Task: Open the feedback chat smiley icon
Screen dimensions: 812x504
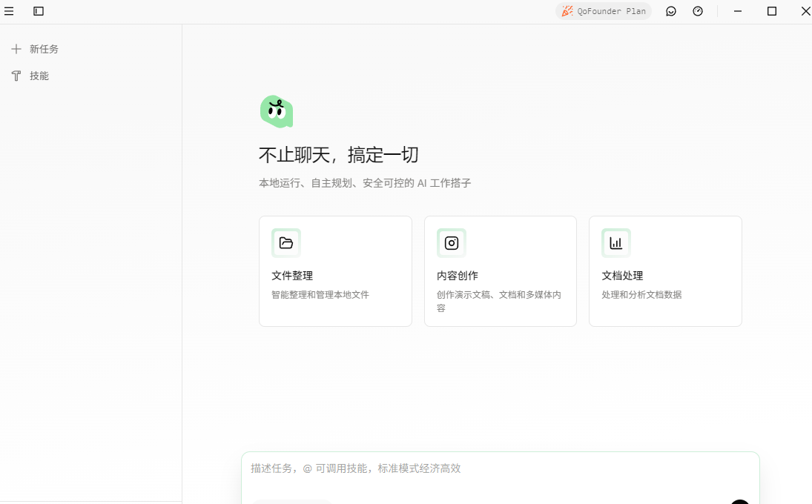Action: tap(671, 11)
